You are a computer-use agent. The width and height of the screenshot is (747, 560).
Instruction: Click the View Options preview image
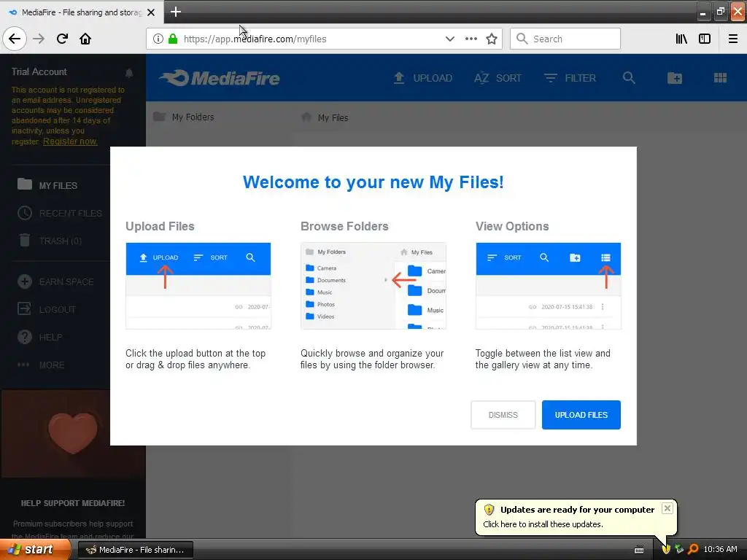[x=549, y=286]
